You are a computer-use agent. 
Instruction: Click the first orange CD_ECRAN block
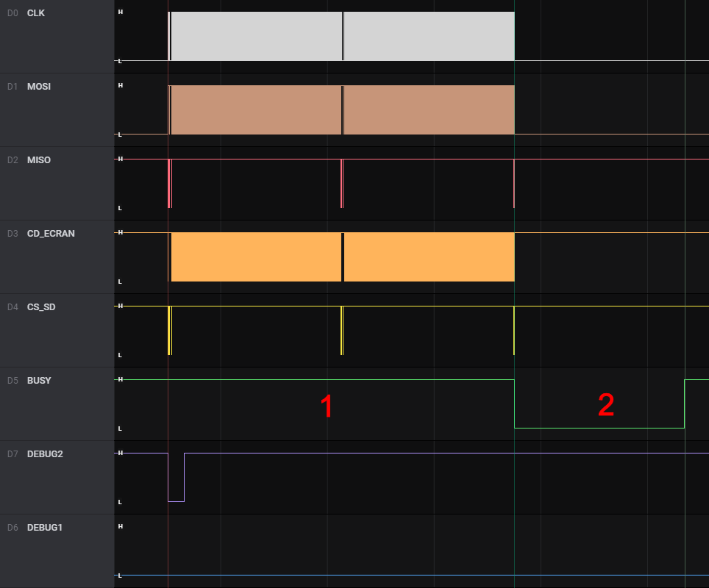[x=255, y=257]
